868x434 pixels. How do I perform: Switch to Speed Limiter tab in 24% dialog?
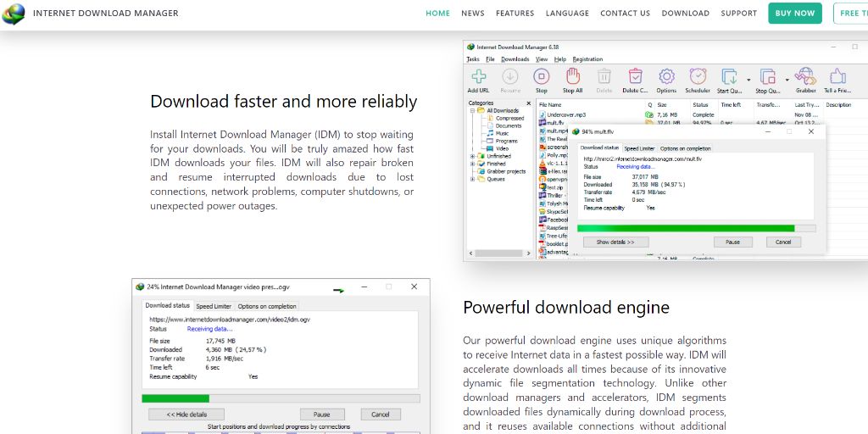click(214, 306)
